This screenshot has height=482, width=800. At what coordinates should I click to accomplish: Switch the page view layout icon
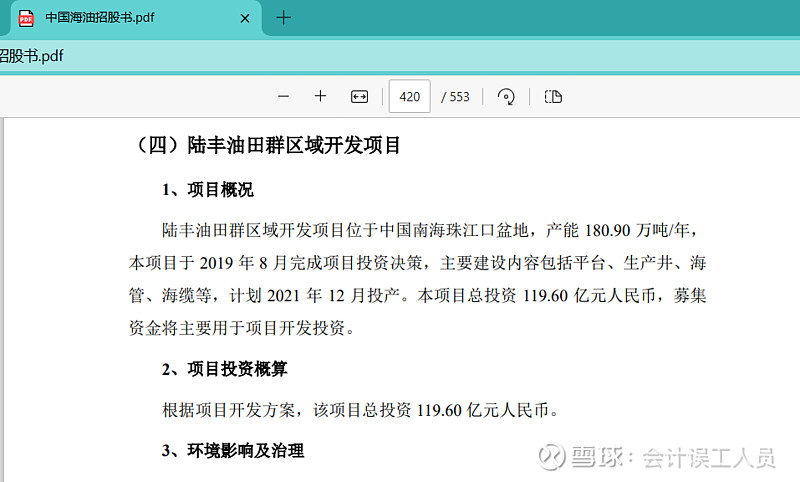coord(553,96)
